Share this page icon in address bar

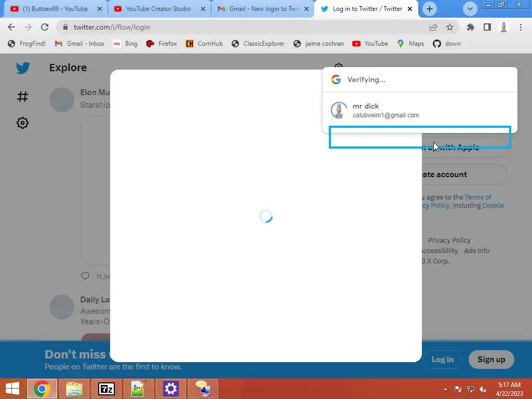pos(433,27)
